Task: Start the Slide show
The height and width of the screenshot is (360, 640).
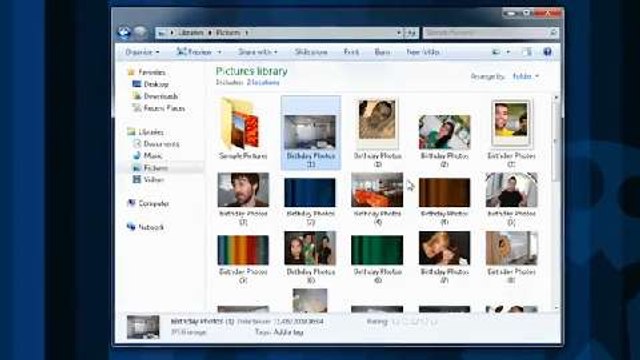Action: 311,52
